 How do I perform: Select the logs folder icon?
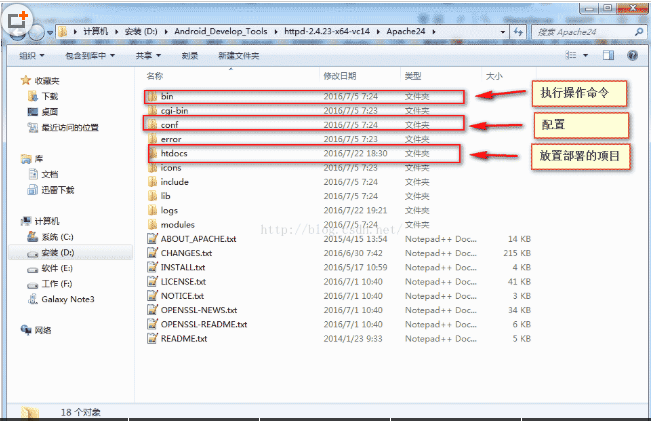(x=152, y=210)
